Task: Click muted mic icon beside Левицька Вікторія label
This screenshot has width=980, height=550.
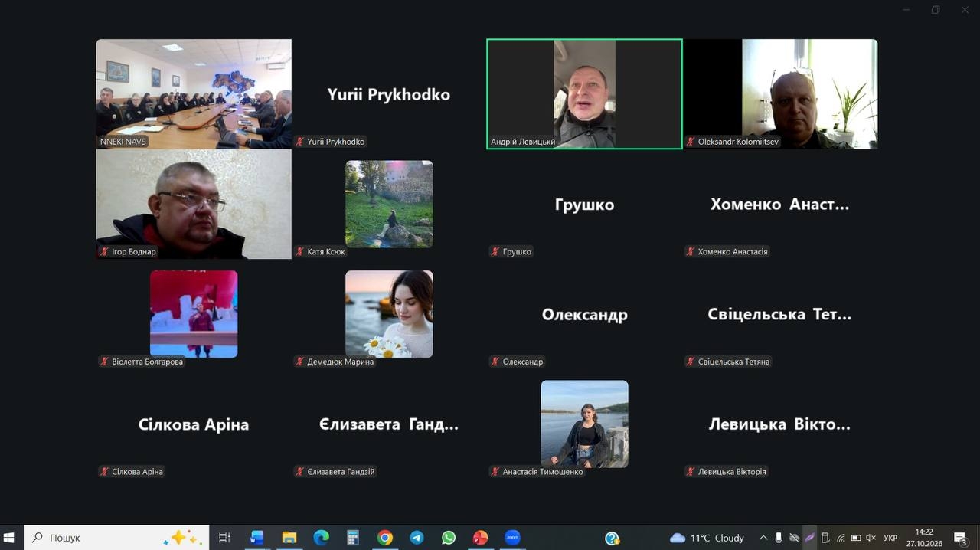Action: (691, 472)
